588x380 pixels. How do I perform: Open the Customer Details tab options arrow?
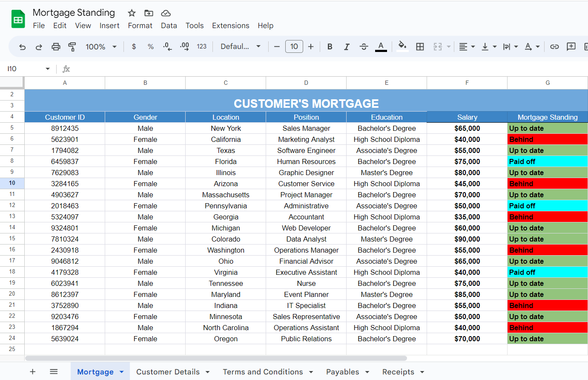pyautogui.click(x=208, y=372)
